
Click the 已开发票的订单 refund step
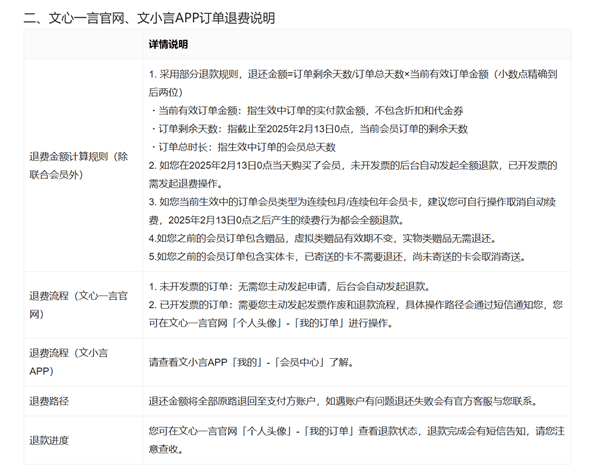coord(356,314)
